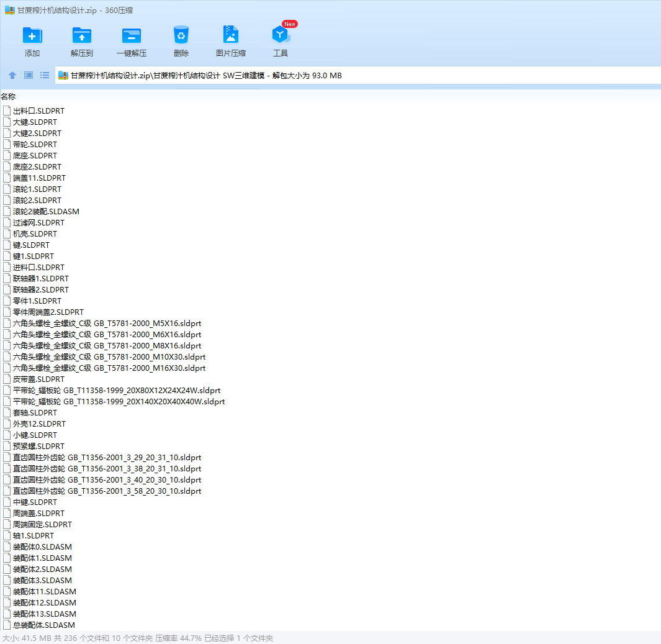Click the file icon beside 带轮.SLDPRT
The height and width of the screenshot is (644, 661).
[7, 144]
